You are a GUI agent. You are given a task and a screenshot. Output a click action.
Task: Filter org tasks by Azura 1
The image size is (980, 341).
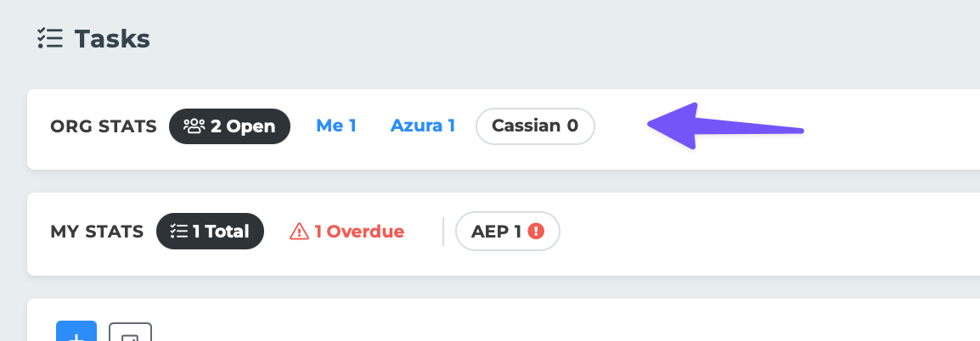pyautogui.click(x=423, y=126)
